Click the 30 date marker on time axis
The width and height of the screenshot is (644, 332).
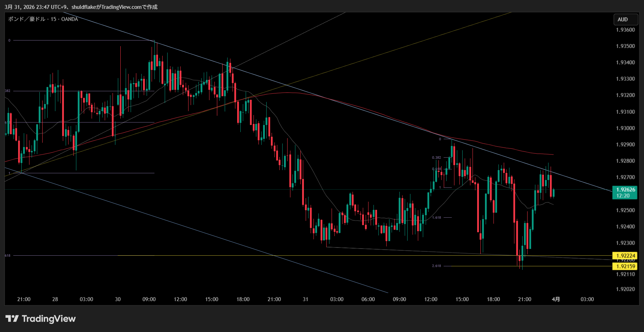click(118, 299)
